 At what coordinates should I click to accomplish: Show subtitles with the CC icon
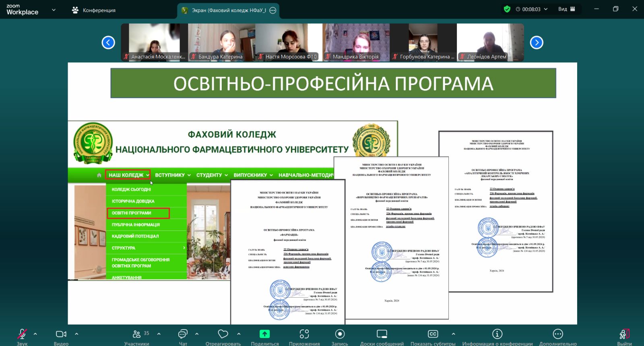click(433, 334)
